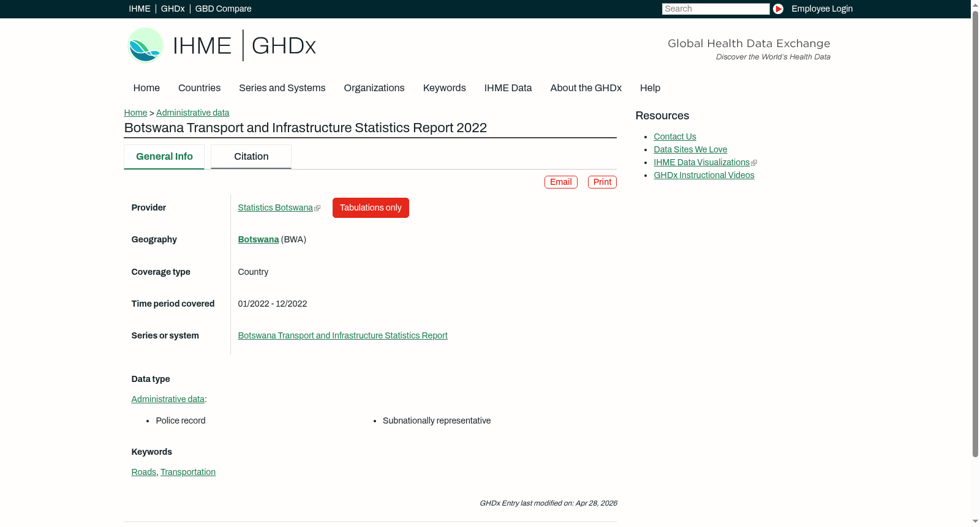The height and width of the screenshot is (527, 980).
Task: Open the Transportation keyword link
Action: click(x=188, y=472)
